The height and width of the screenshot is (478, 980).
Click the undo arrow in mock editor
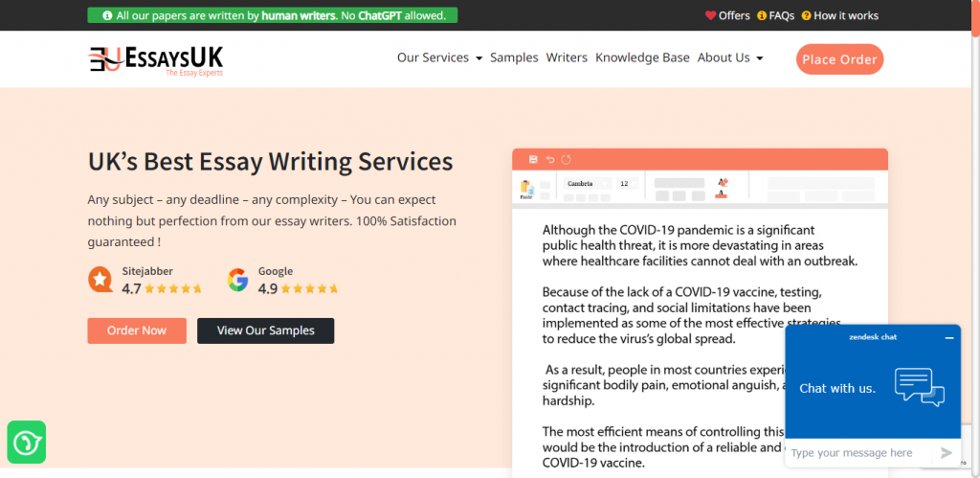[x=550, y=160]
